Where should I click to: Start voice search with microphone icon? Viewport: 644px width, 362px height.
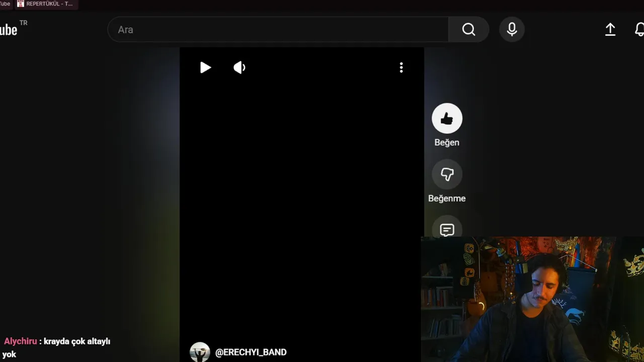point(512,30)
